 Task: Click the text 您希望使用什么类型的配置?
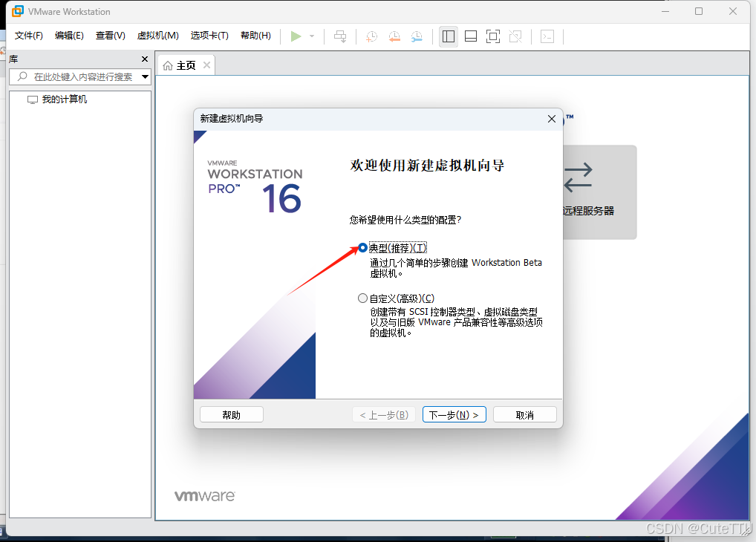405,220
